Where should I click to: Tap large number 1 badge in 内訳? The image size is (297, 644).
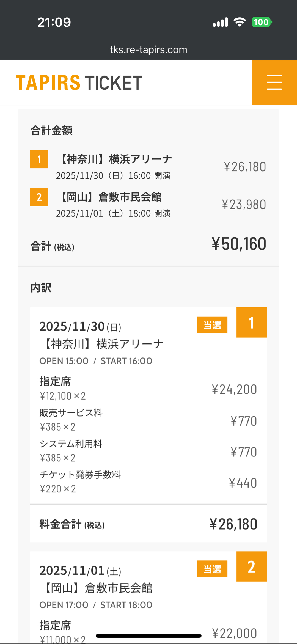pos(251,323)
